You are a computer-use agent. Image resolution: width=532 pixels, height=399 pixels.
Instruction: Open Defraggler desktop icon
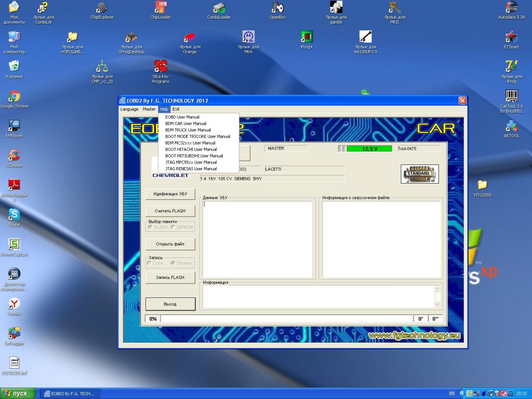[14, 336]
